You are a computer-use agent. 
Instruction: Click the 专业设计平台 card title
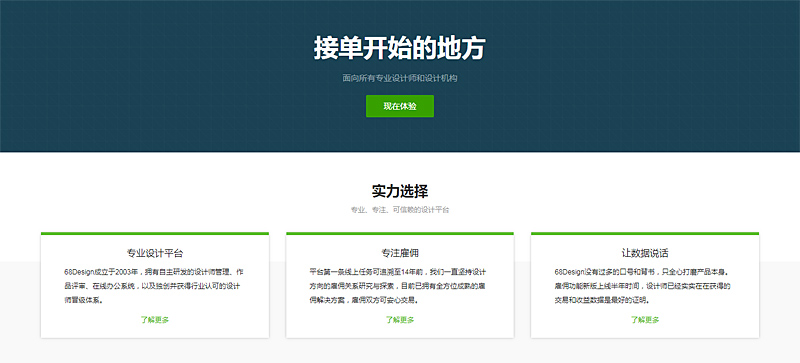coord(155,253)
